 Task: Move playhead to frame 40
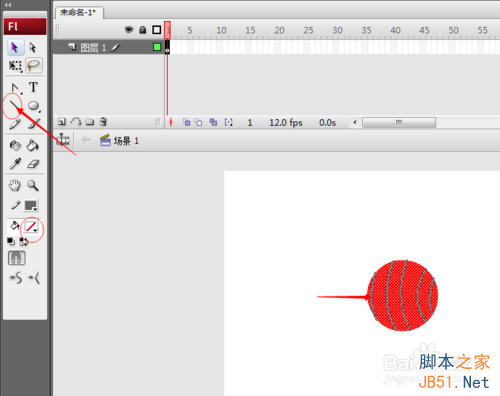click(x=395, y=30)
